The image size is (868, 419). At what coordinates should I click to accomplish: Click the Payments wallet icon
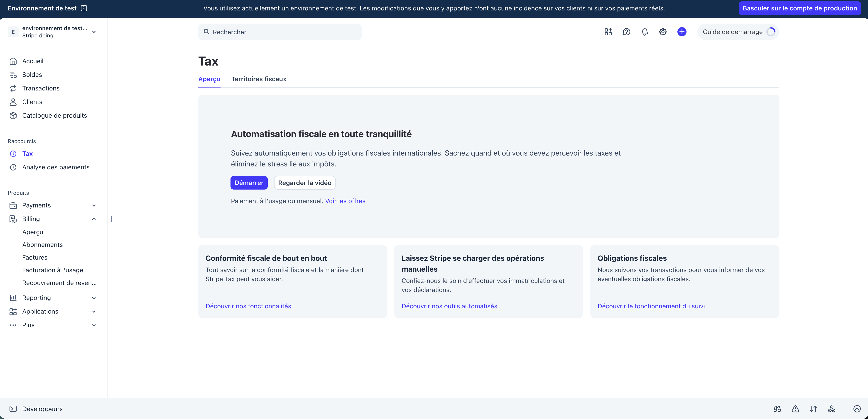coord(13,205)
